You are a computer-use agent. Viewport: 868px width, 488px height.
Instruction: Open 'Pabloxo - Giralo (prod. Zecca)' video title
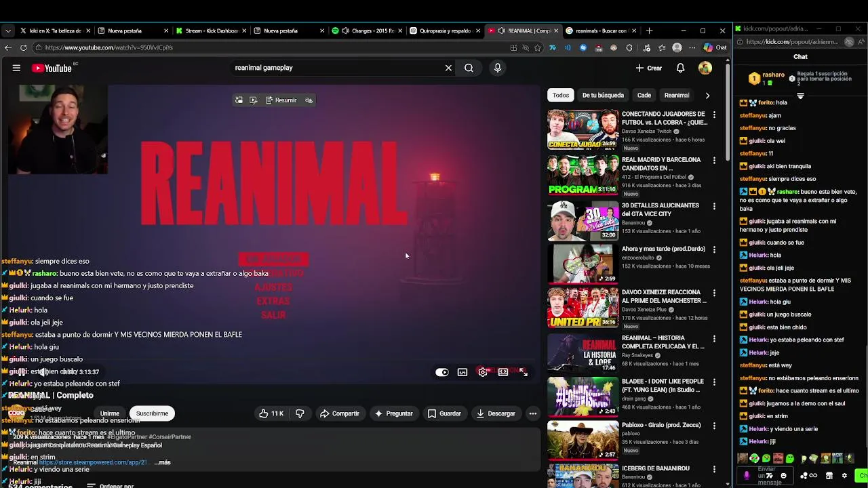click(661, 426)
